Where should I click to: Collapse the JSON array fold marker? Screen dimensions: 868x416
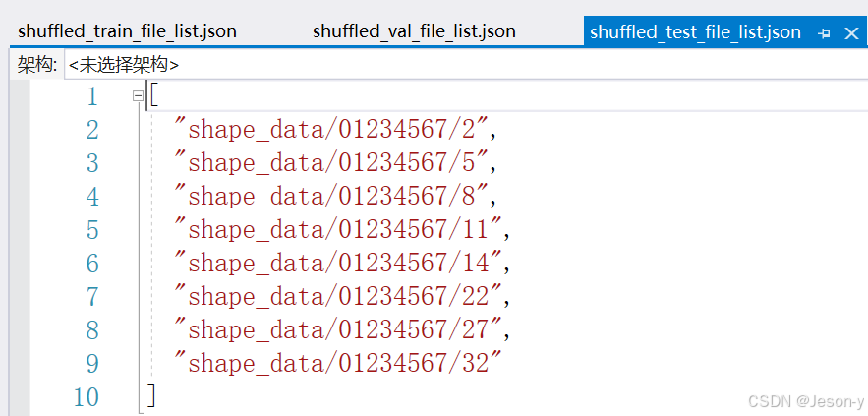(x=139, y=96)
